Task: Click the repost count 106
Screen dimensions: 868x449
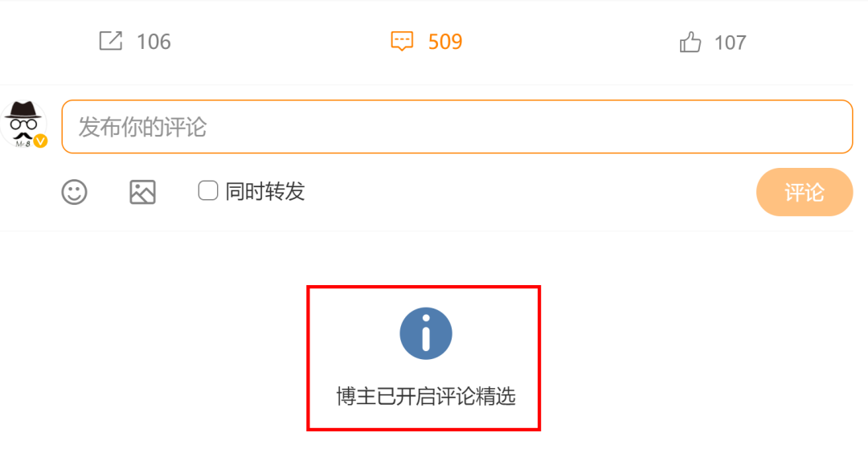Action: pos(154,42)
